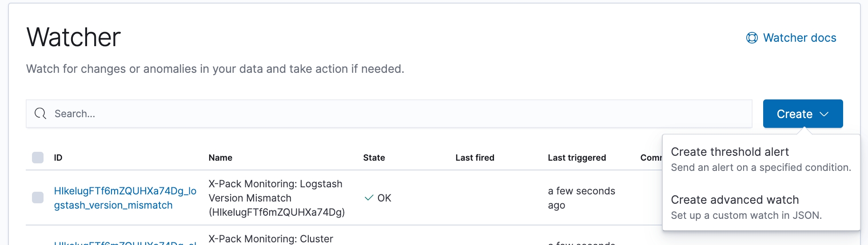This screenshot has height=245, width=868.
Task: Click the search magnifier icon
Action: (40, 114)
